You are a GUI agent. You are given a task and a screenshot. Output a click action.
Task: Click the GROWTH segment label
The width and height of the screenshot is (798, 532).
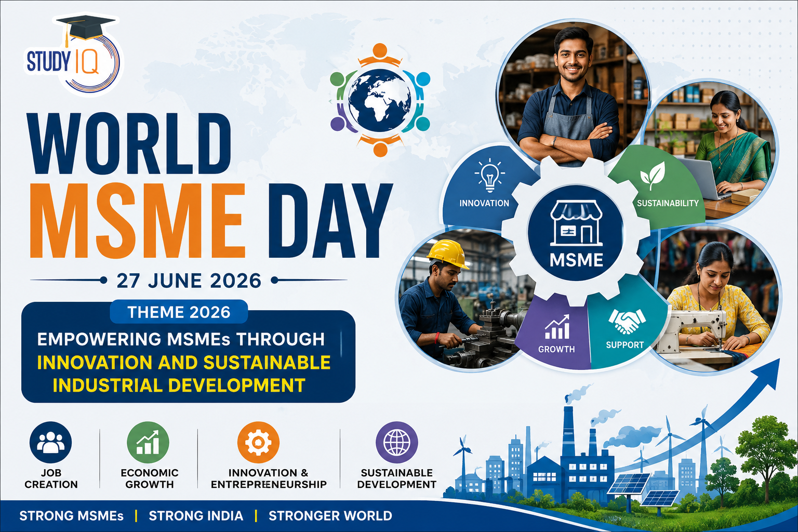point(556,349)
